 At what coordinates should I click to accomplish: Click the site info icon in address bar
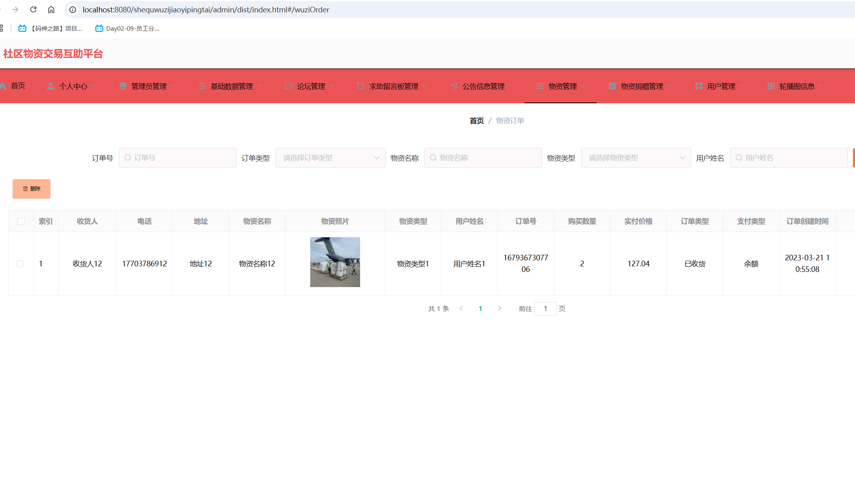pyautogui.click(x=73, y=10)
